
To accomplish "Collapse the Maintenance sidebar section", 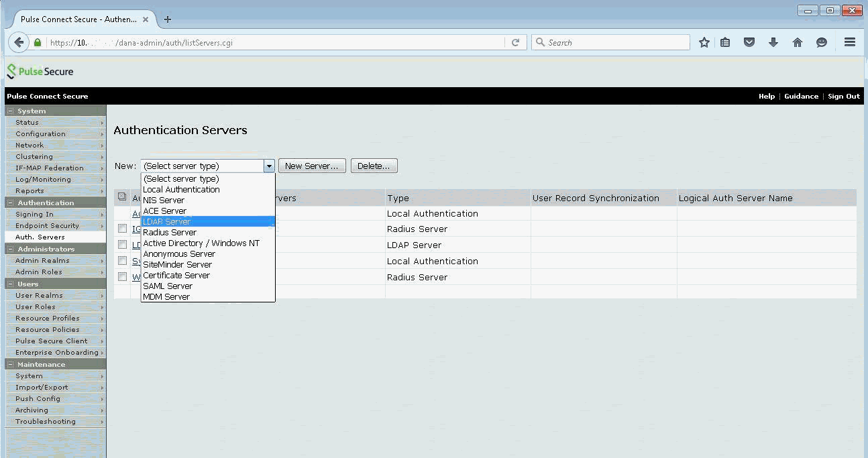I will click(x=11, y=364).
